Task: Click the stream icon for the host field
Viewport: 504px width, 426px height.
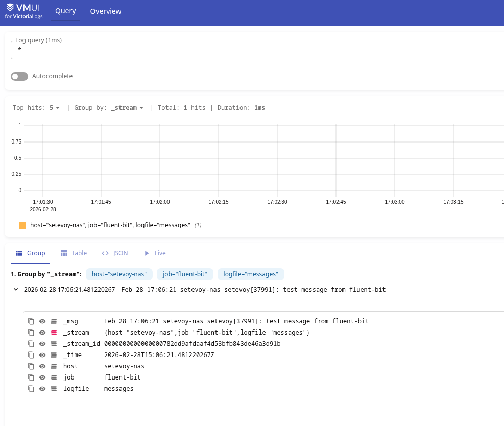Action: [x=54, y=366]
